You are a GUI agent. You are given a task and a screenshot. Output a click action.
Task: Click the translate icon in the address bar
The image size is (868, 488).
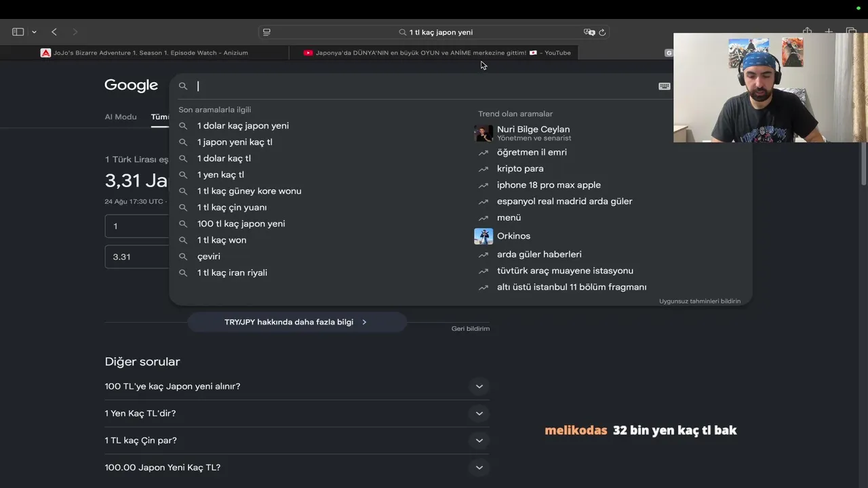(589, 32)
